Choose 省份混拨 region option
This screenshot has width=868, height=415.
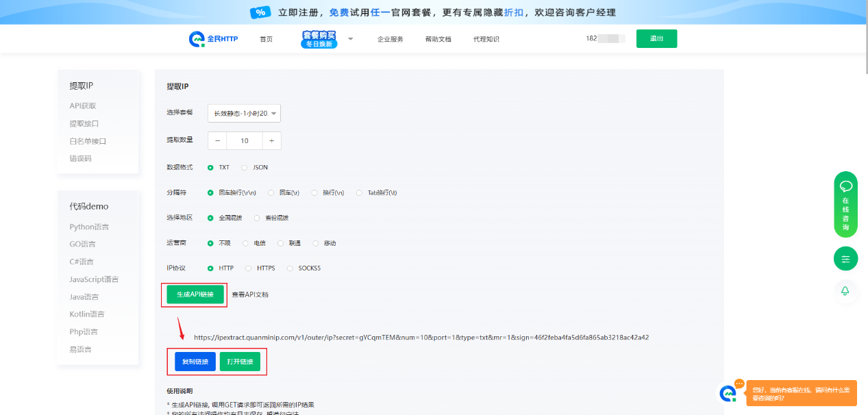click(x=257, y=218)
